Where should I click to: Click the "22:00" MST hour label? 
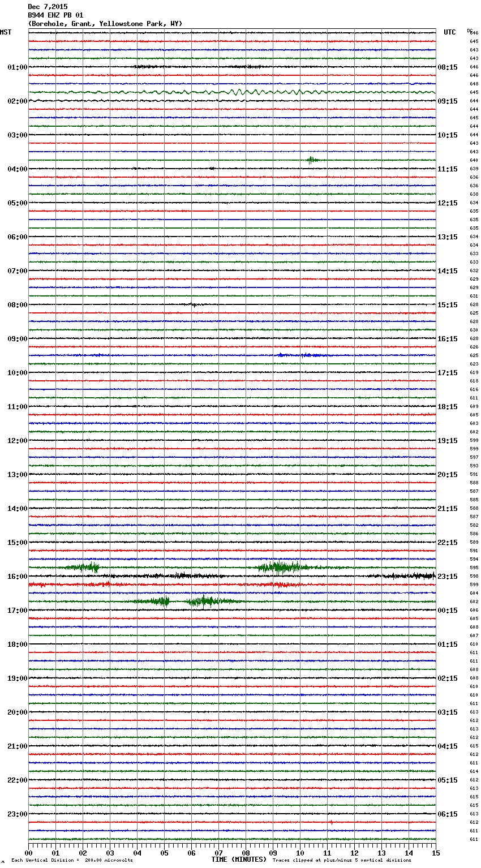17,780
